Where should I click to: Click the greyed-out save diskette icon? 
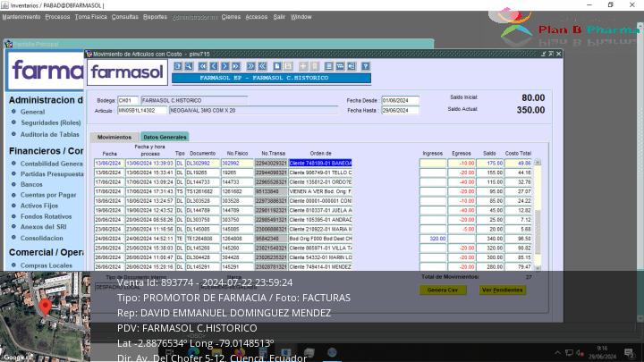coord(288,66)
